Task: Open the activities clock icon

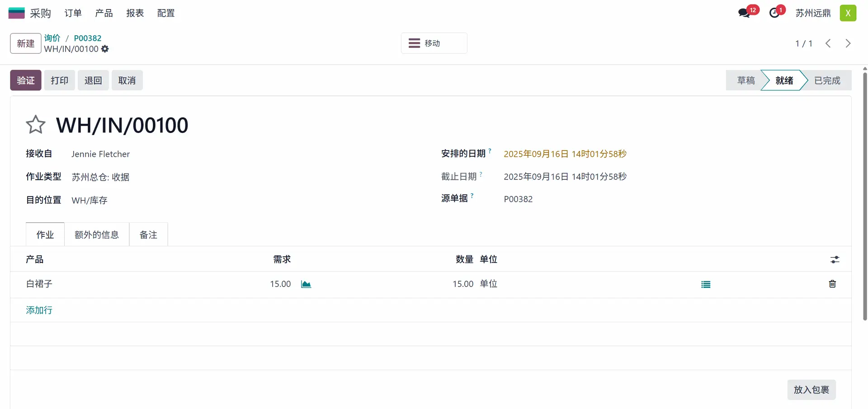Action: (x=774, y=13)
